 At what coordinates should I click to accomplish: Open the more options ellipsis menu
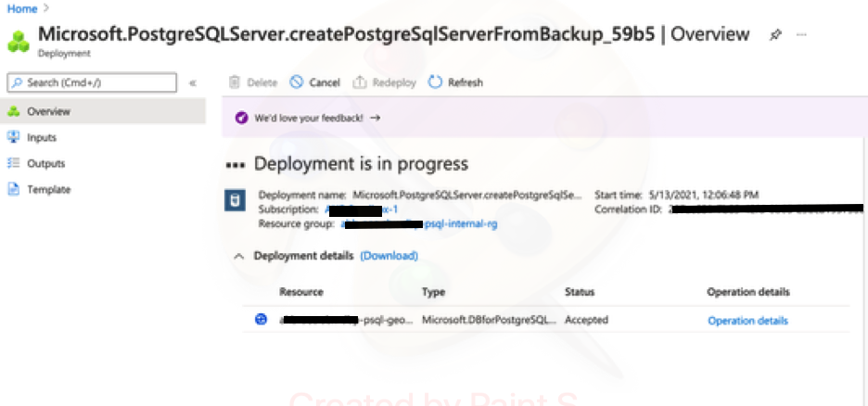click(801, 35)
